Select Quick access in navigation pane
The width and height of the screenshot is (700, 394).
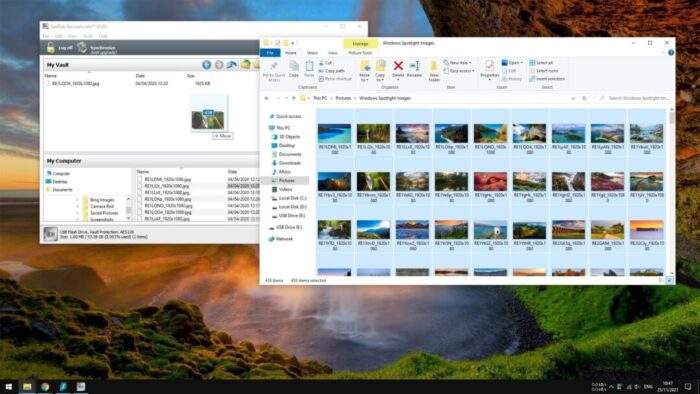coord(285,116)
